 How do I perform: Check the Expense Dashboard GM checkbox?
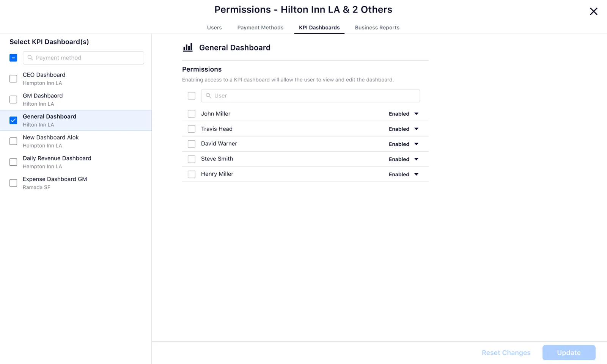click(x=13, y=183)
